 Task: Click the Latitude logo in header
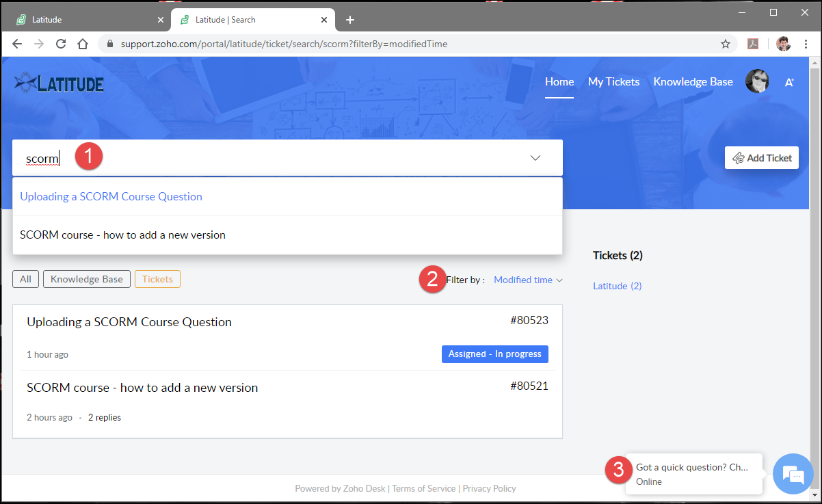[x=59, y=83]
